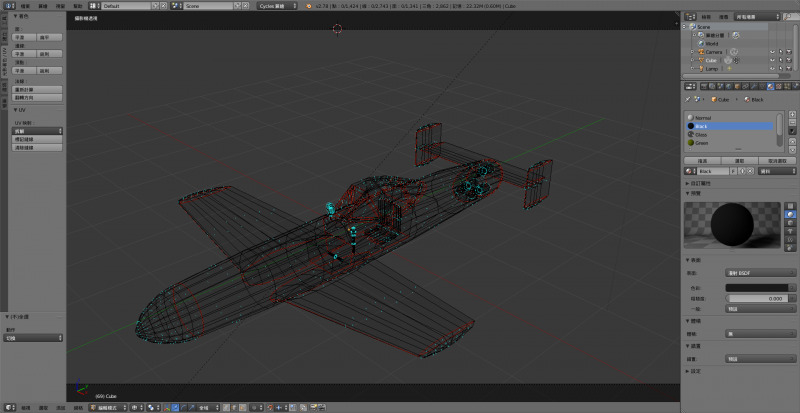
Task: Click 翻轉方向 flip normals button
Action: click(x=37, y=97)
